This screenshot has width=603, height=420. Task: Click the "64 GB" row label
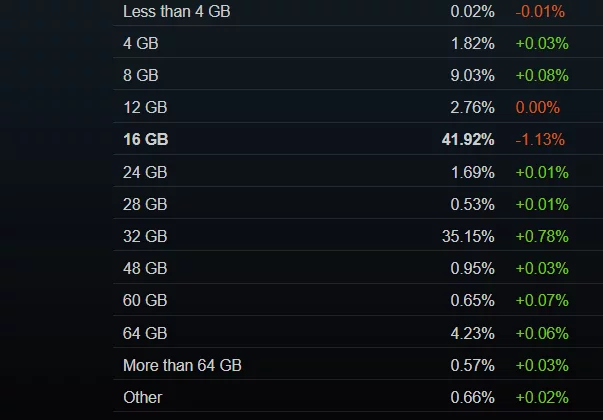pyautogui.click(x=145, y=333)
